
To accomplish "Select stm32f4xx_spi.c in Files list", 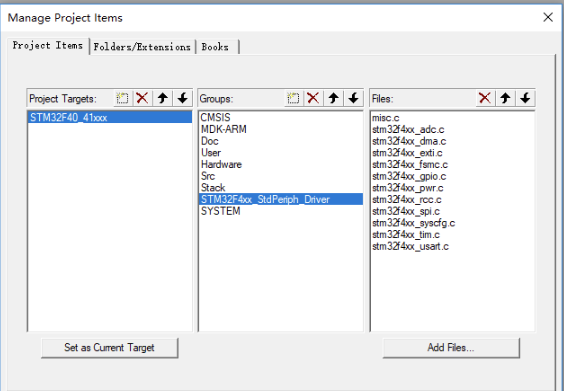I will tap(452, 211).
